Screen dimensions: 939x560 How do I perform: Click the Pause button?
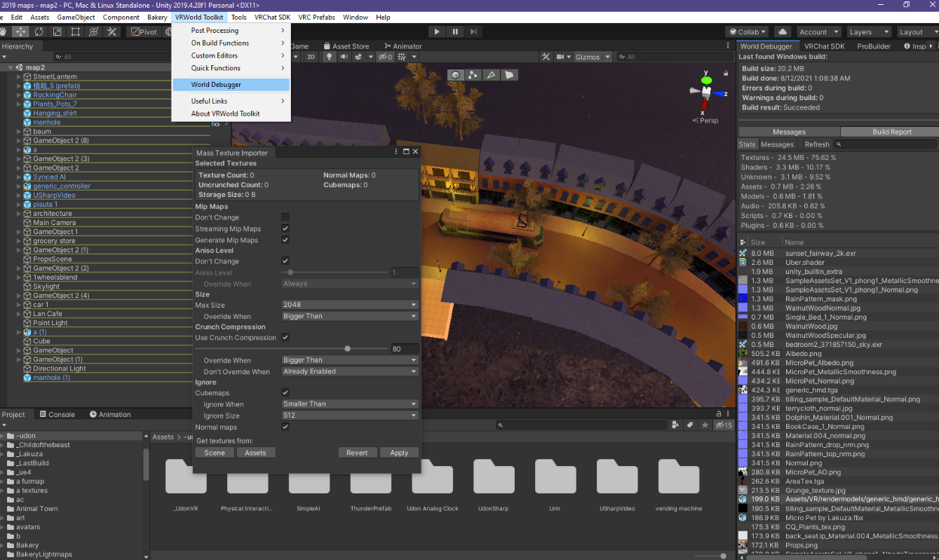455,32
